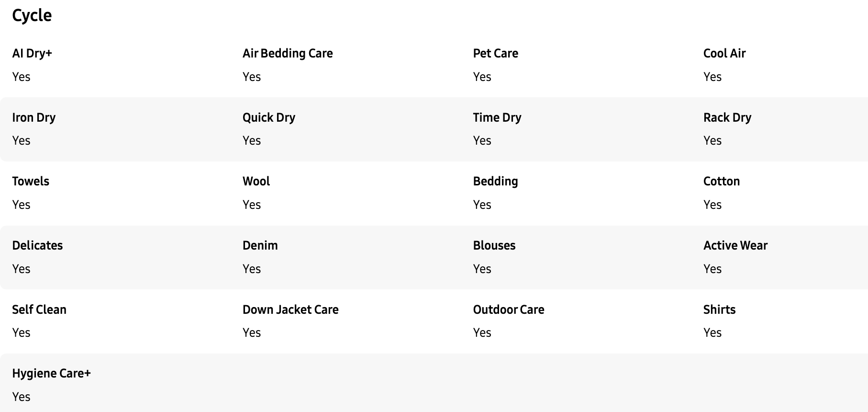868x412 pixels.
Task: Select the Bedding cycle label
Action: (x=495, y=182)
